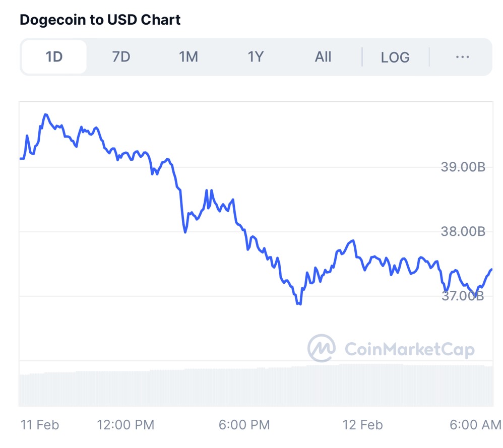Click the 37.00B y-axis label
The width and height of the screenshot is (503, 448).
[x=463, y=296]
